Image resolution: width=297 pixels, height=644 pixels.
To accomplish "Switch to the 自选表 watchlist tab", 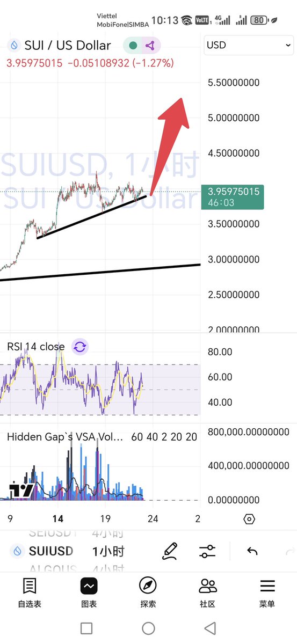I will (30, 593).
